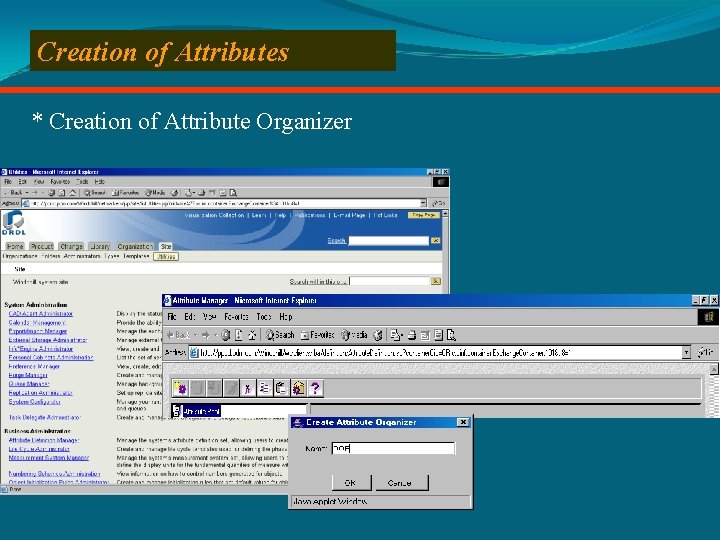Click Search in the Attribute Manager browser toolbar
The height and width of the screenshot is (540, 720).
click(280, 335)
